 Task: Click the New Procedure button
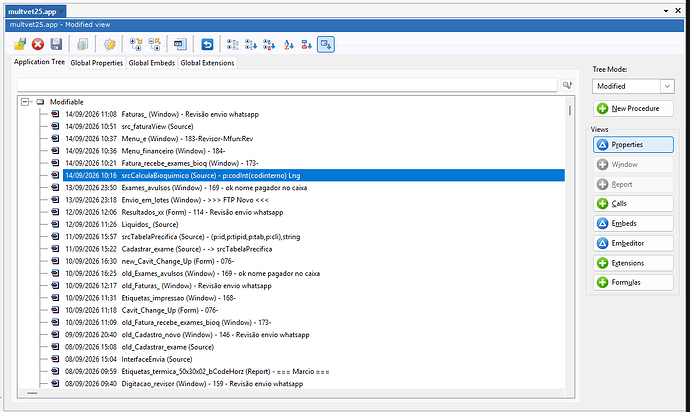[633, 108]
